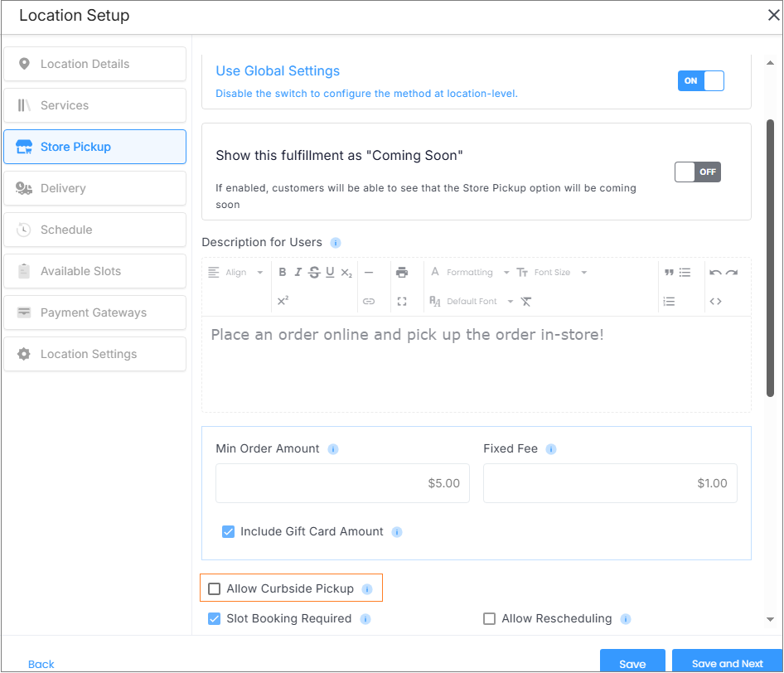Screen dimensions: 784x673
Task: Check Allow Rescheduling
Action: click(x=490, y=618)
